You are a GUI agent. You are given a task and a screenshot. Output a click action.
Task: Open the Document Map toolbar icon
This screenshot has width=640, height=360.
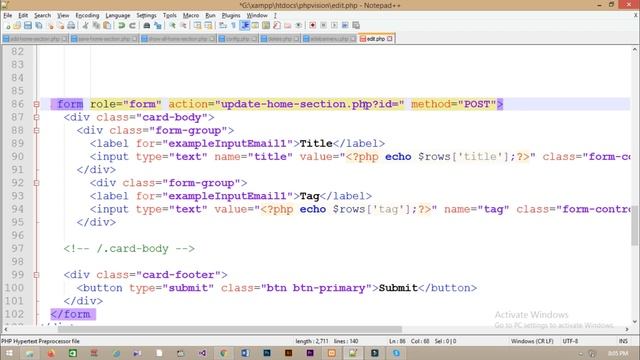coord(266,26)
